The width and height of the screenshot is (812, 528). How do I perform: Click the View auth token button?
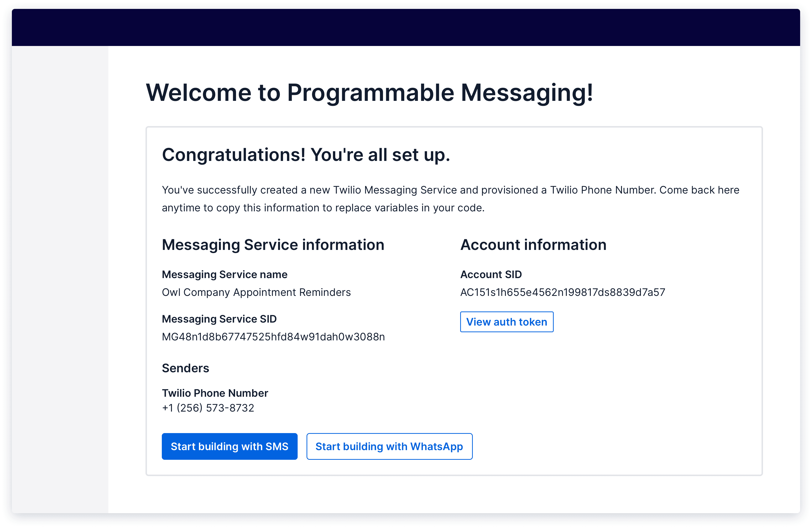506,322
